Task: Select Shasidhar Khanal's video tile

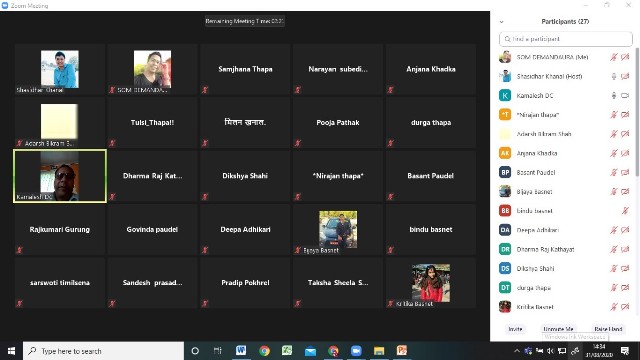Action: [60, 69]
